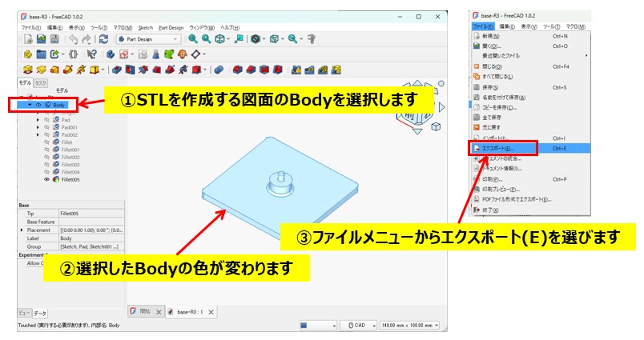Open the Part Design workbench dropdown
Screen dimensions: 644x340
[149, 38]
